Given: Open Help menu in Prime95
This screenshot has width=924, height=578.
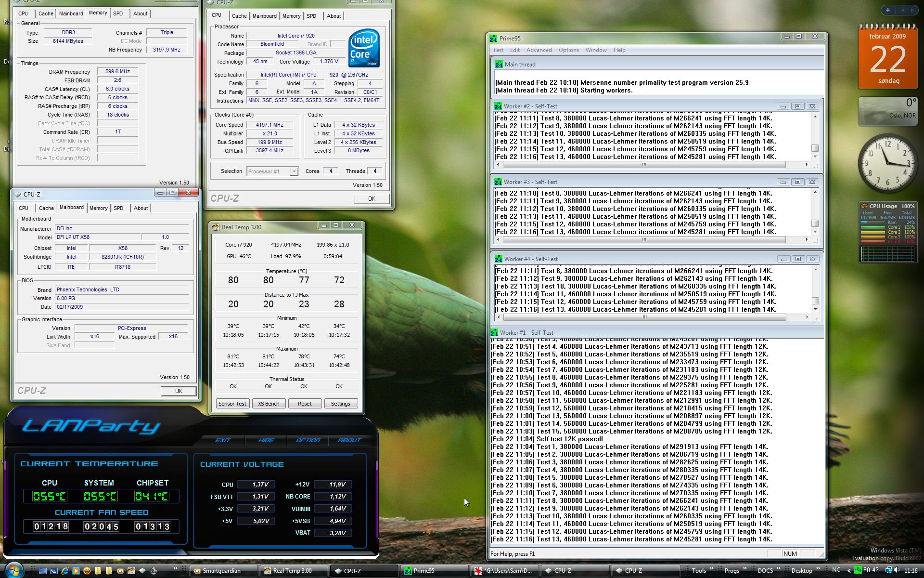Looking at the screenshot, I should (x=619, y=50).
